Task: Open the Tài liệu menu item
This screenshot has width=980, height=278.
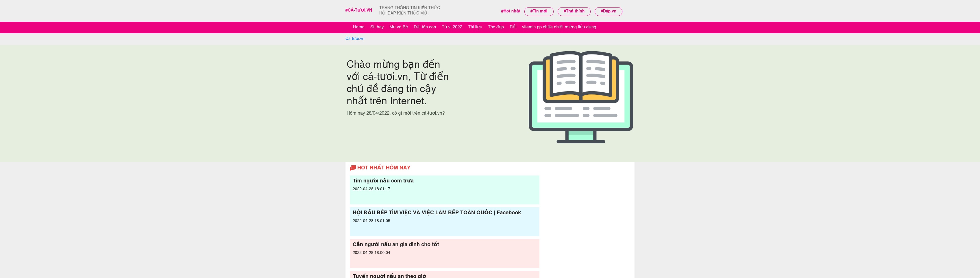Action: 475,27
